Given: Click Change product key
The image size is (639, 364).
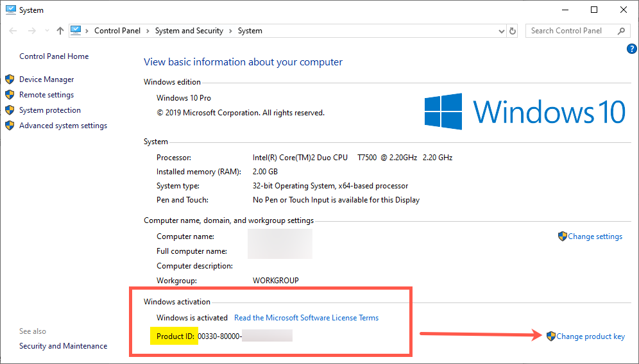Looking at the screenshot, I should coord(590,336).
